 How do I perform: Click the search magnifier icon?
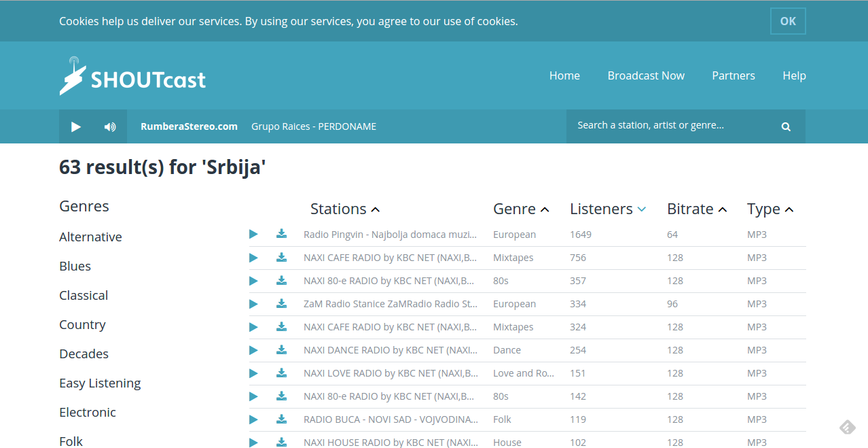point(786,126)
